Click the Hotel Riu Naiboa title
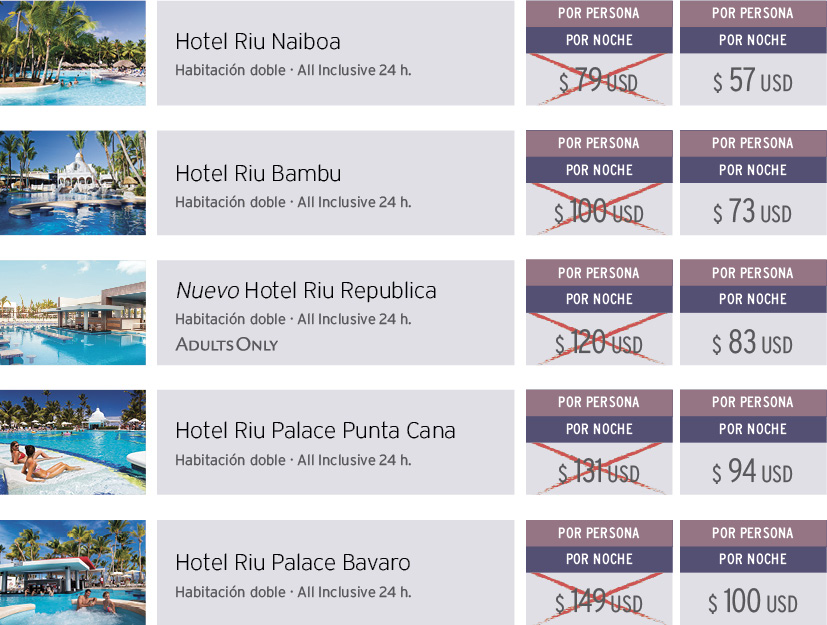Screen dimensions: 827x625 tap(258, 42)
